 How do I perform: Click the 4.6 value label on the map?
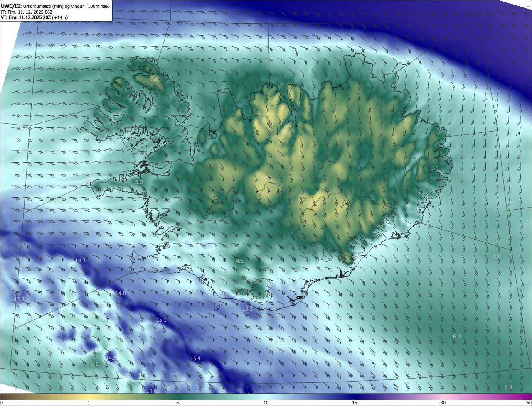pyautogui.click(x=240, y=261)
